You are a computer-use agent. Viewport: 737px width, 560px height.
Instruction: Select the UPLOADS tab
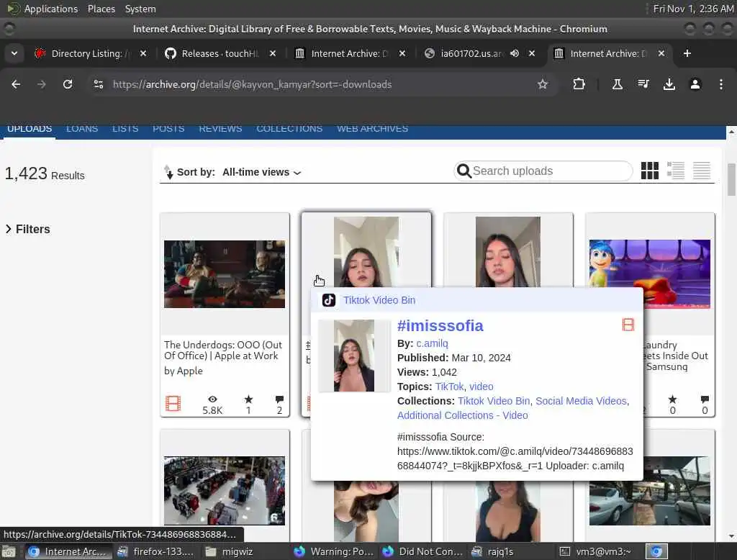click(x=30, y=129)
